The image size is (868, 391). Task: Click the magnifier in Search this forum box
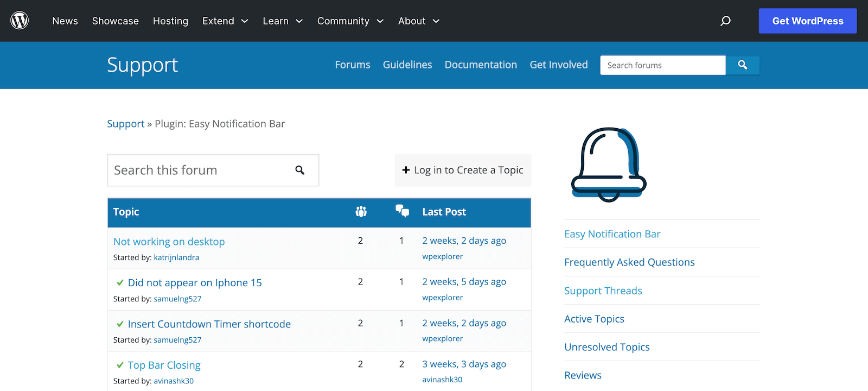[x=300, y=170]
